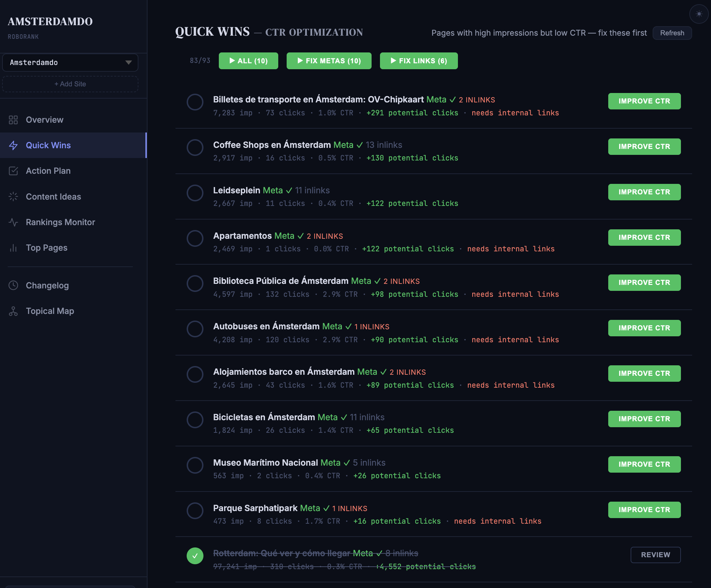Click the Overview grid icon

point(13,120)
